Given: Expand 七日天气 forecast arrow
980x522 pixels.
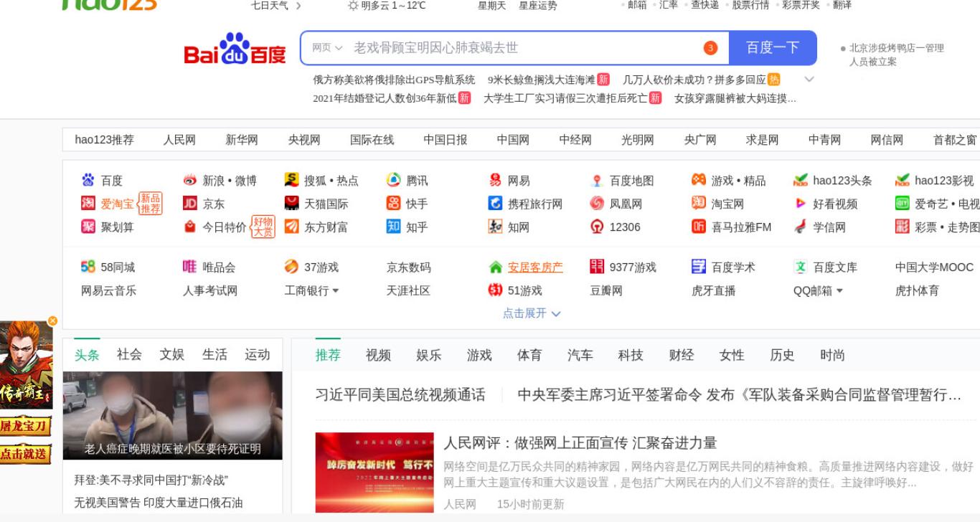Looking at the screenshot, I should pos(298,6).
